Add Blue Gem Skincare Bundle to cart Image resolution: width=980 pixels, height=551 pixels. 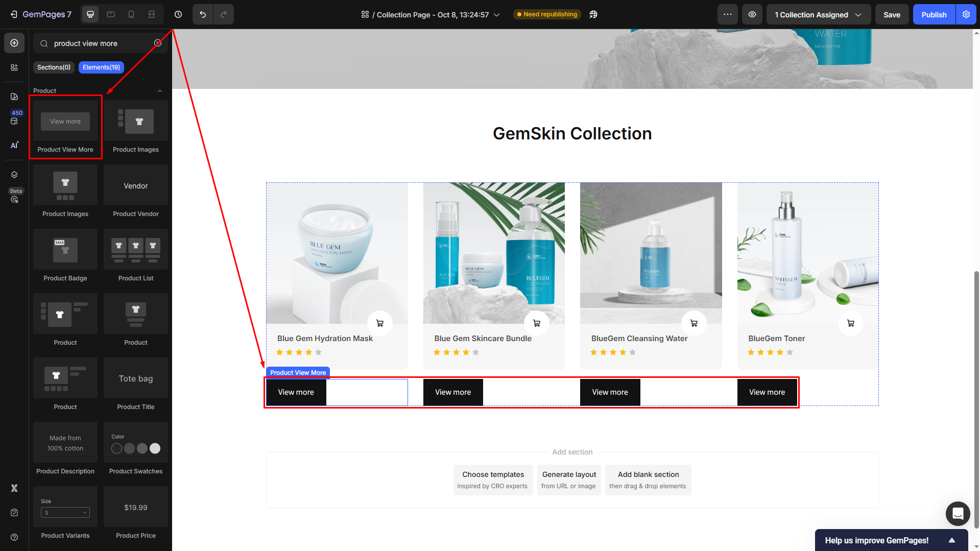coord(537,323)
